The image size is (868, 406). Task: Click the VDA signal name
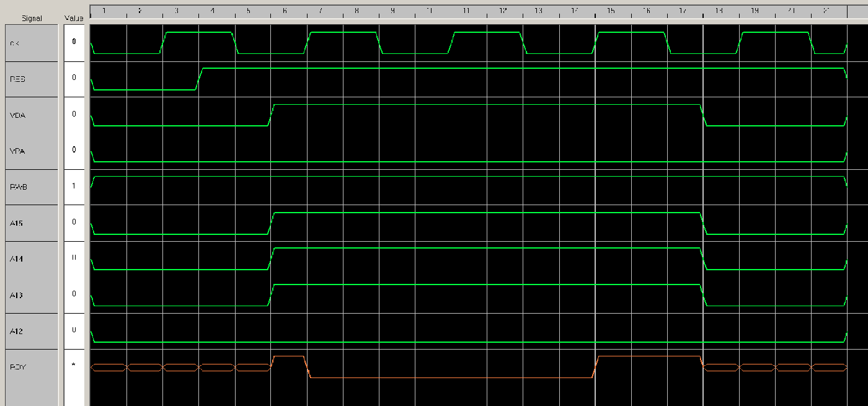tap(31, 115)
